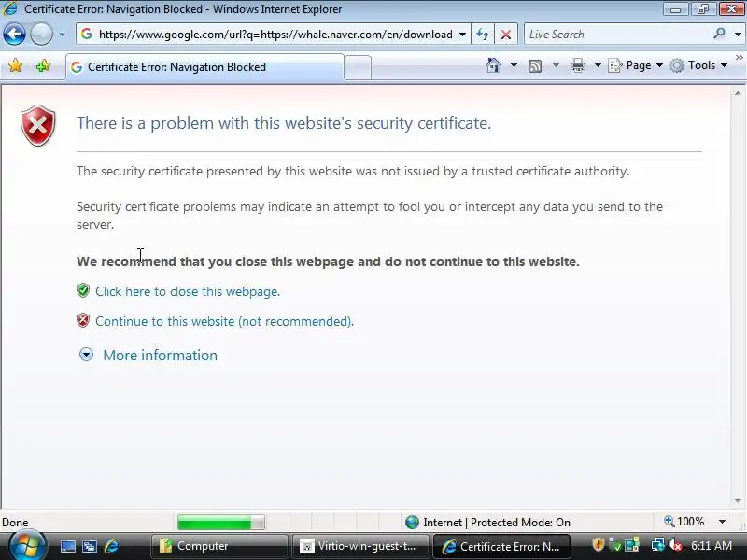Viewport: 747px width, 560px height.
Task: Run search with the magnifier icon
Action: [719, 34]
